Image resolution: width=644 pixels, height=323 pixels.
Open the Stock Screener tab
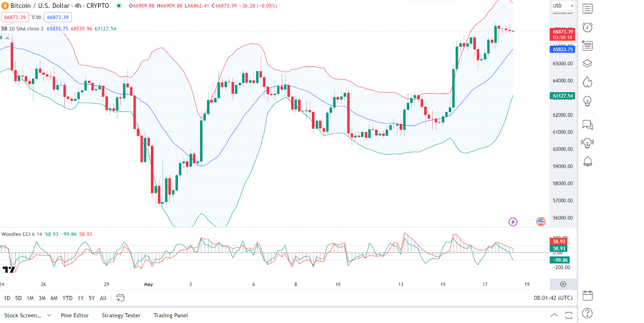coord(23,315)
